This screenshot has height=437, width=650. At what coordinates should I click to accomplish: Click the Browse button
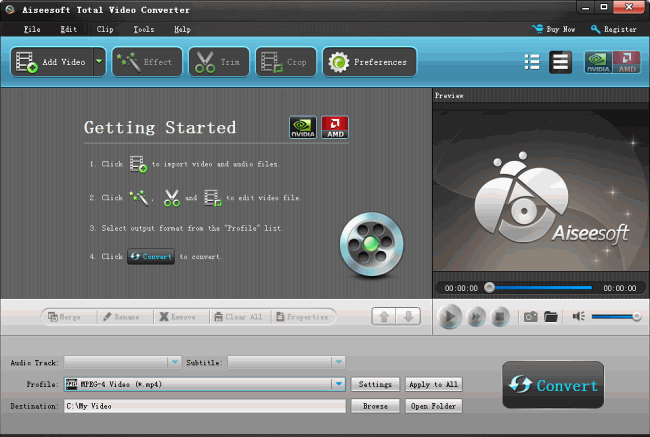coord(375,406)
